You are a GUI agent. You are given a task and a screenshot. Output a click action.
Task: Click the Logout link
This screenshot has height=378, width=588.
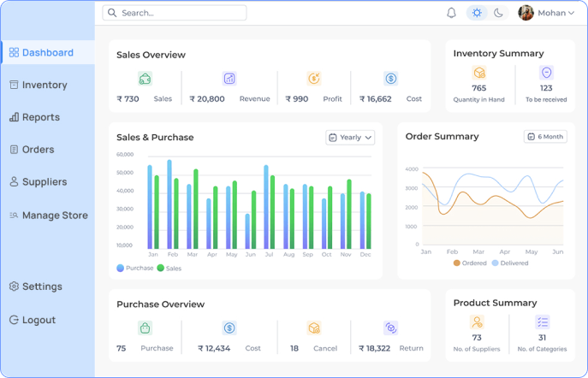[x=39, y=320]
